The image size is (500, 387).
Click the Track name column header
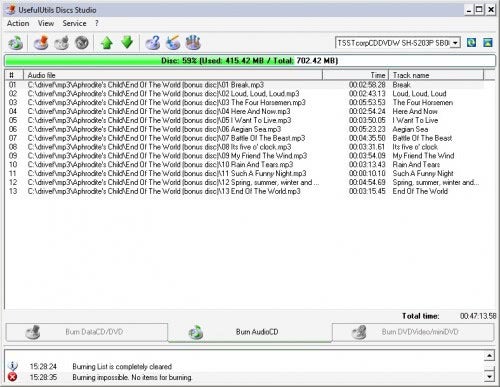tap(436, 75)
